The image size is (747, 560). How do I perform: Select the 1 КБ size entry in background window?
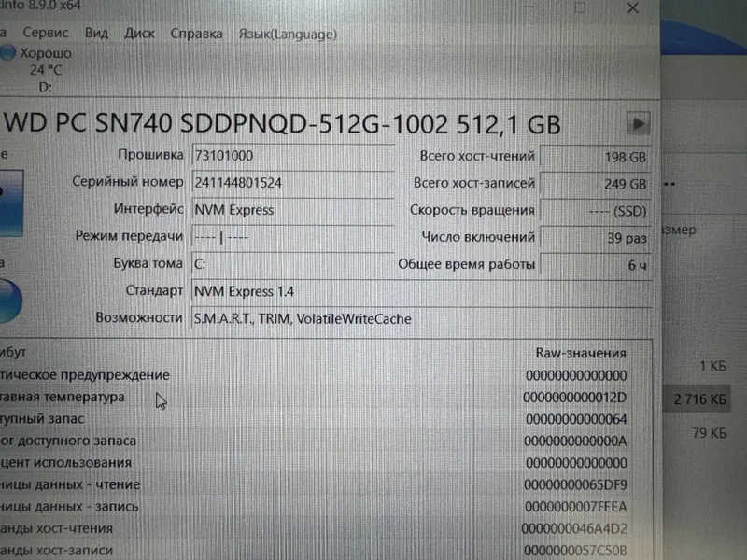712,366
